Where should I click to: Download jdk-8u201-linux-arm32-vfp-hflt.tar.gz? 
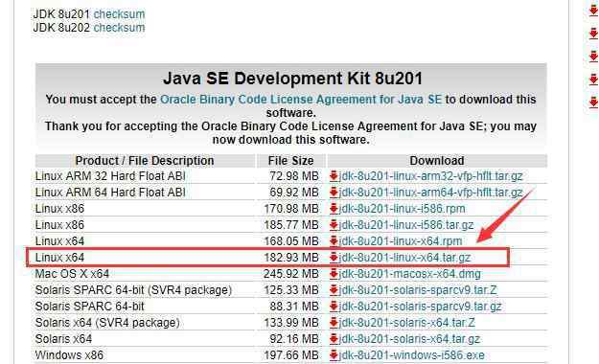(430, 176)
